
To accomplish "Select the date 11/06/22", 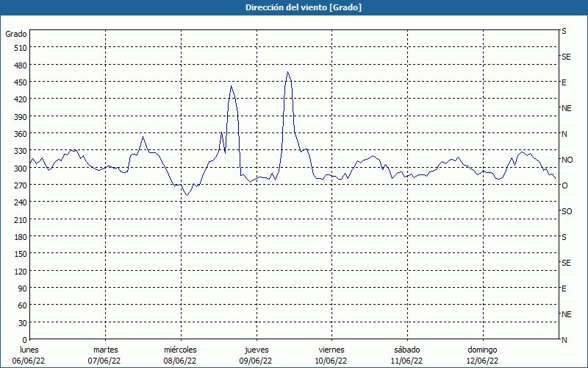I will pos(406,361).
